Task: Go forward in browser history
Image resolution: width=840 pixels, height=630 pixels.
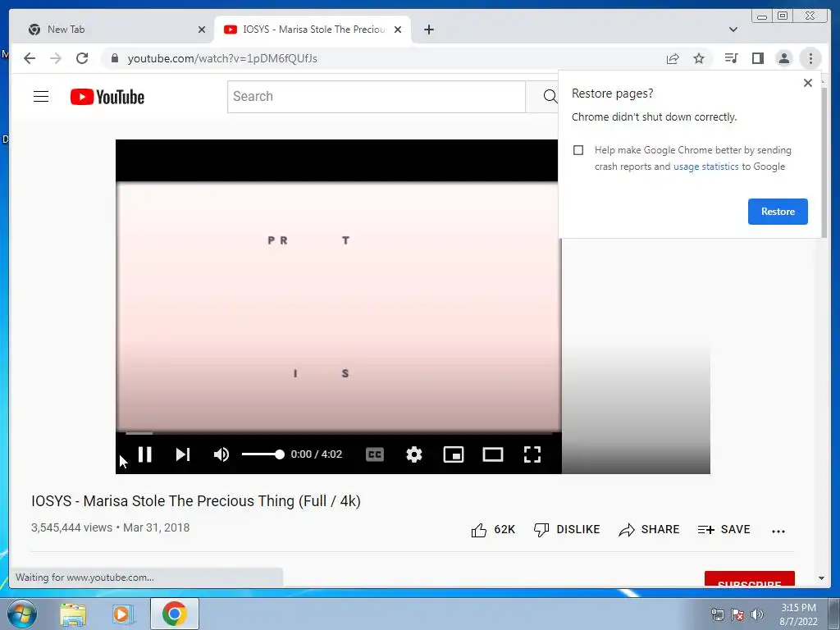Action: click(x=56, y=58)
